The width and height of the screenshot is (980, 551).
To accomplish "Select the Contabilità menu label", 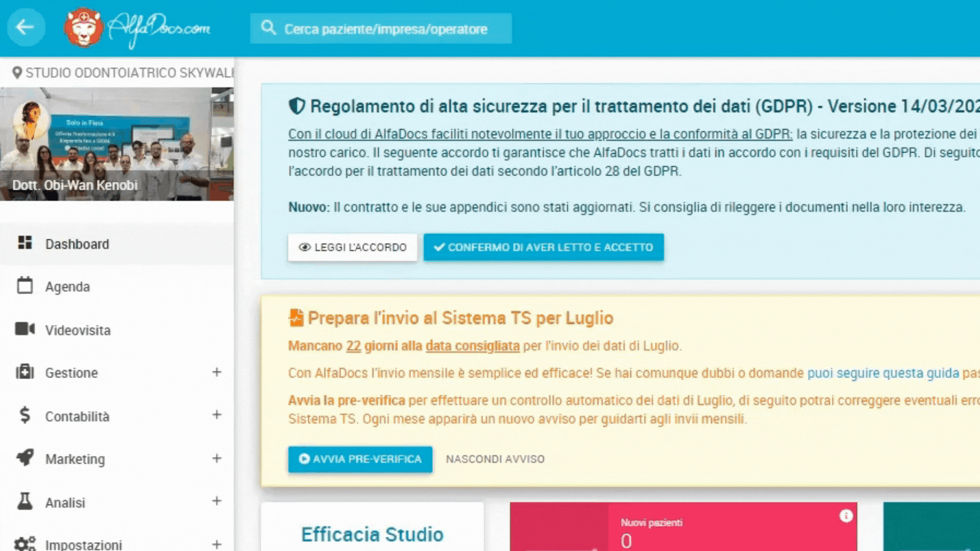I will tap(77, 416).
